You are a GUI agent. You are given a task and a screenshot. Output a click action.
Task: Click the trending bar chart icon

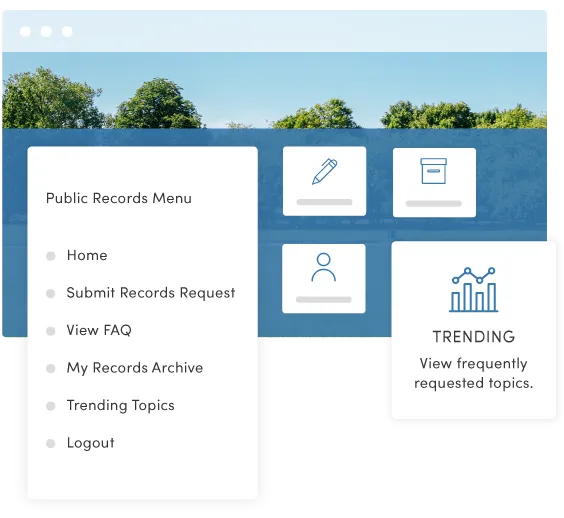point(474,290)
